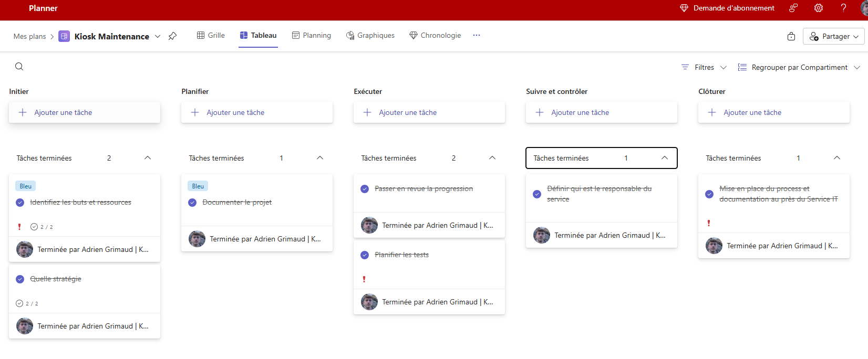The height and width of the screenshot is (359, 868).
Task: Open the settings gear icon
Action: pyautogui.click(x=819, y=8)
